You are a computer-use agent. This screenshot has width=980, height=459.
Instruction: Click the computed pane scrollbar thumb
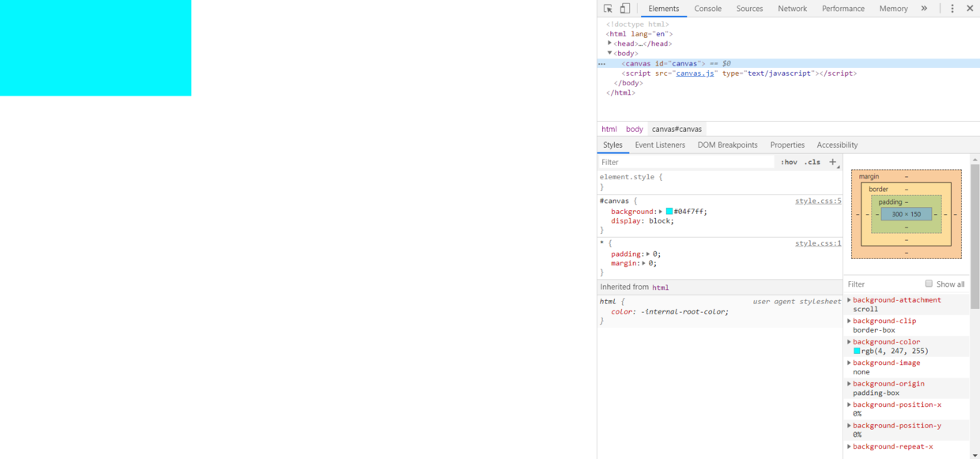click(974, 236)
